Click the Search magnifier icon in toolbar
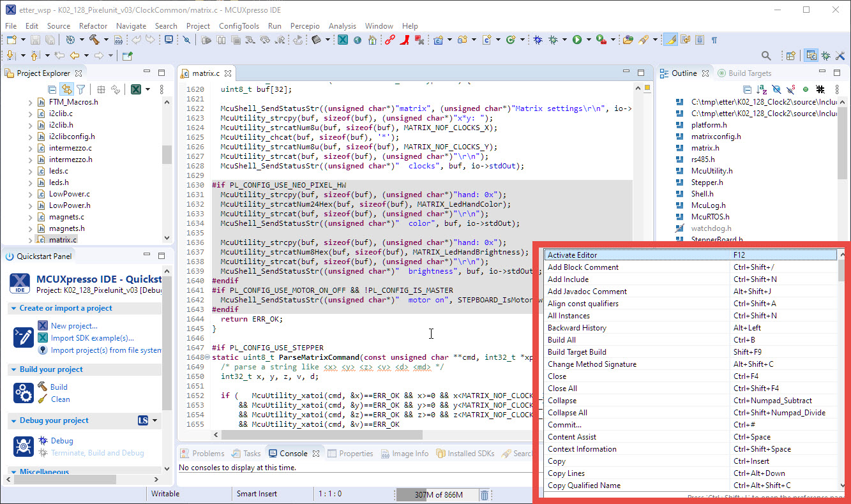851x504 pixels. pyautogui.click(x=766, y=56)
